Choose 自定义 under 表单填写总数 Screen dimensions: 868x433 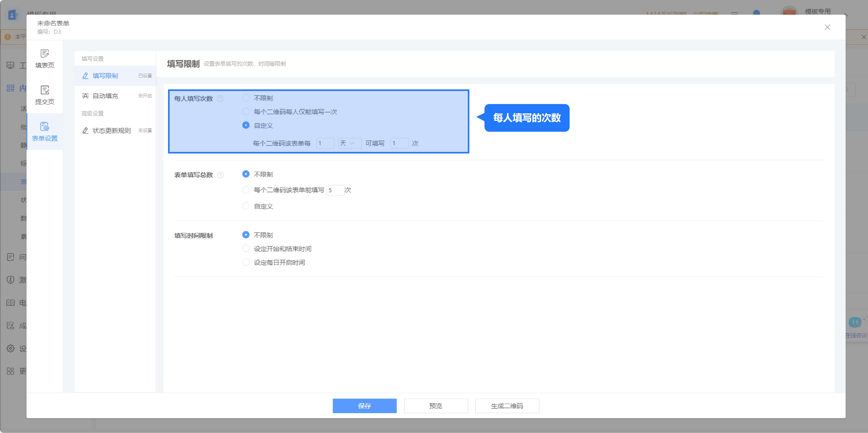246,206
